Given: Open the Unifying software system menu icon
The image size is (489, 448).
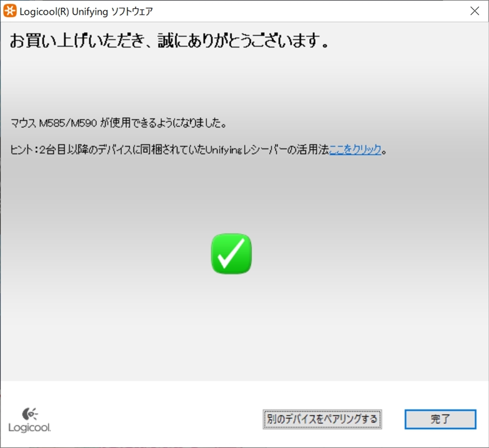Looking at the screenshot, I should coord(11,11).
